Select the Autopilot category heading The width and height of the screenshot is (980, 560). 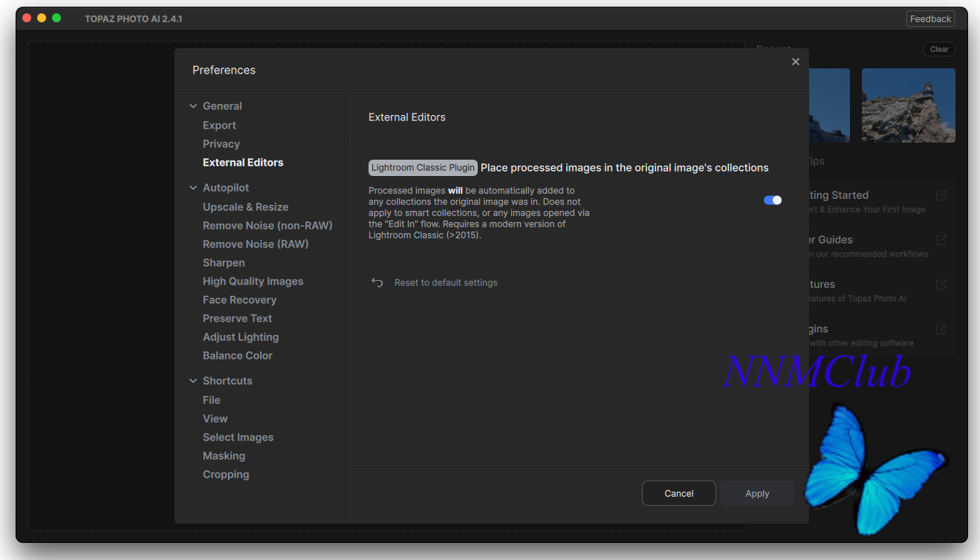226,188
